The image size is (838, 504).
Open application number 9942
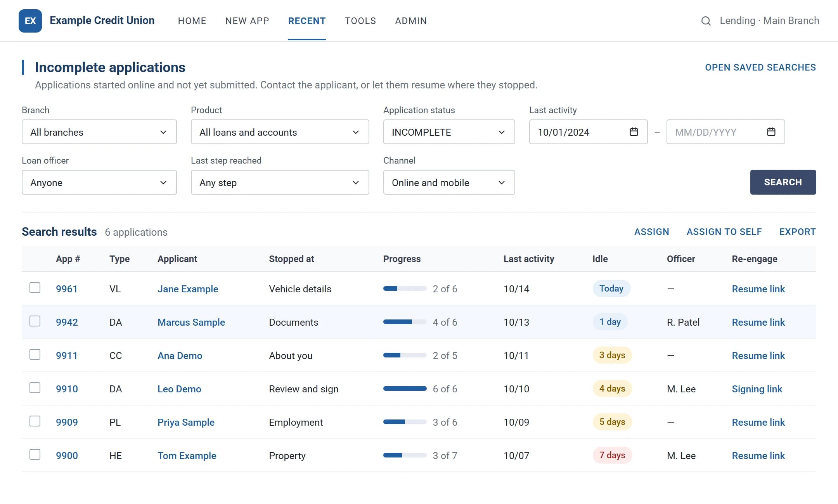click(x=67, y=322)
